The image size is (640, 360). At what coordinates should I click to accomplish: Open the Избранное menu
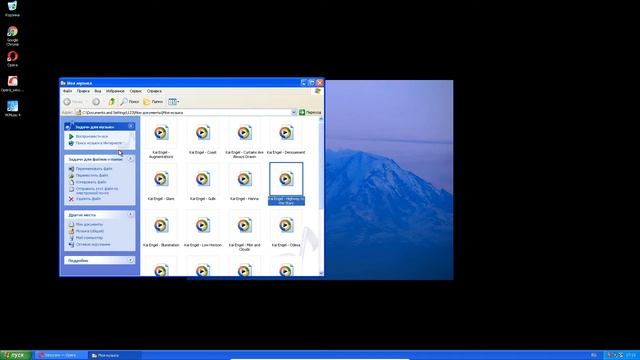tap(115, 91)
